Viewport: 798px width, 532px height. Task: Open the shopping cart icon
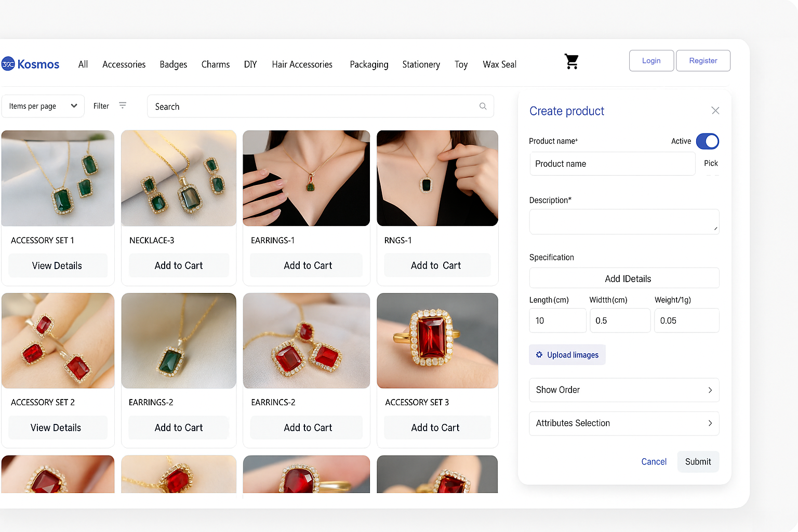pyautogui.click(x=571, y=62)
